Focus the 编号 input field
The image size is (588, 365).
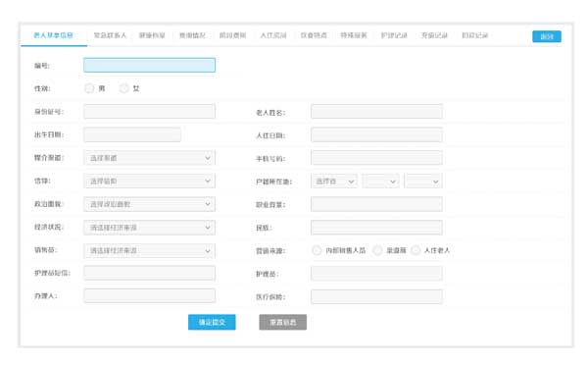(150, 65)
